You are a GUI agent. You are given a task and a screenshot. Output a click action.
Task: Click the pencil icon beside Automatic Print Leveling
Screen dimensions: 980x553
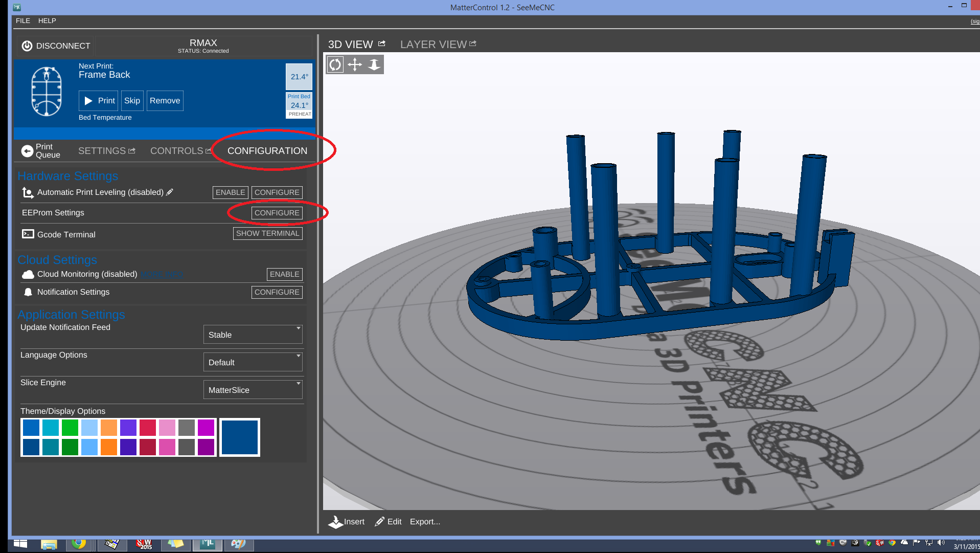coord(170,192)
